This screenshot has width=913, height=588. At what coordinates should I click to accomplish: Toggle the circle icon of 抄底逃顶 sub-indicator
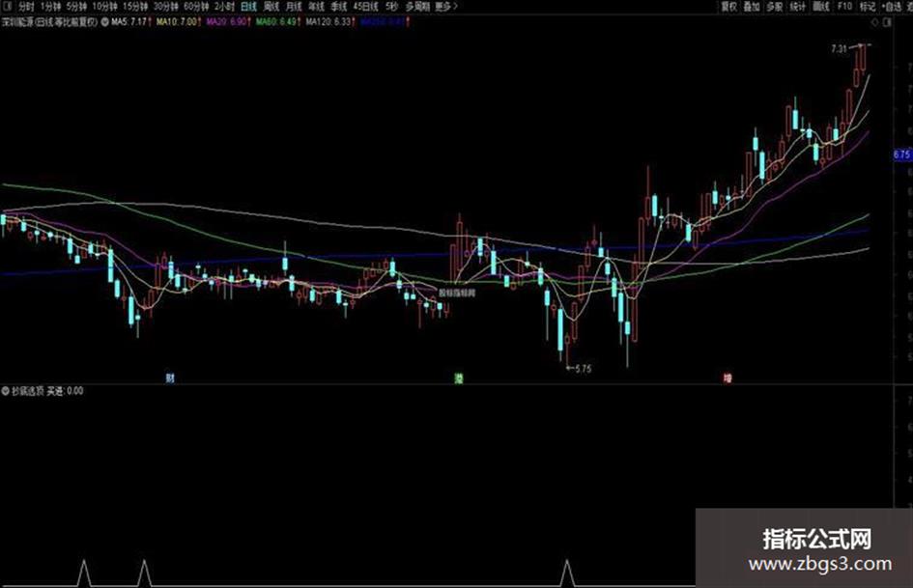[x=6, y=391]
